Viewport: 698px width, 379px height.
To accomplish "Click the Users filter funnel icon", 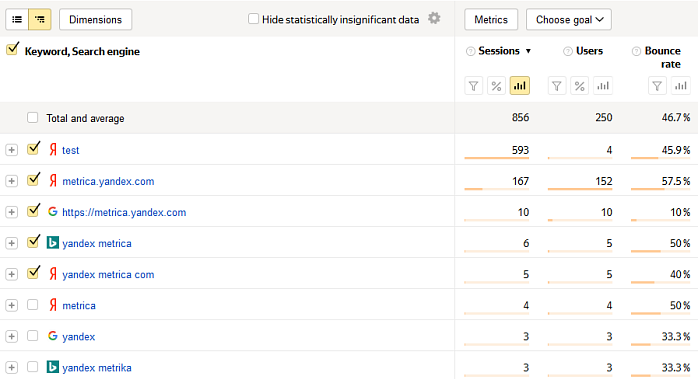I will click(556, 86).
